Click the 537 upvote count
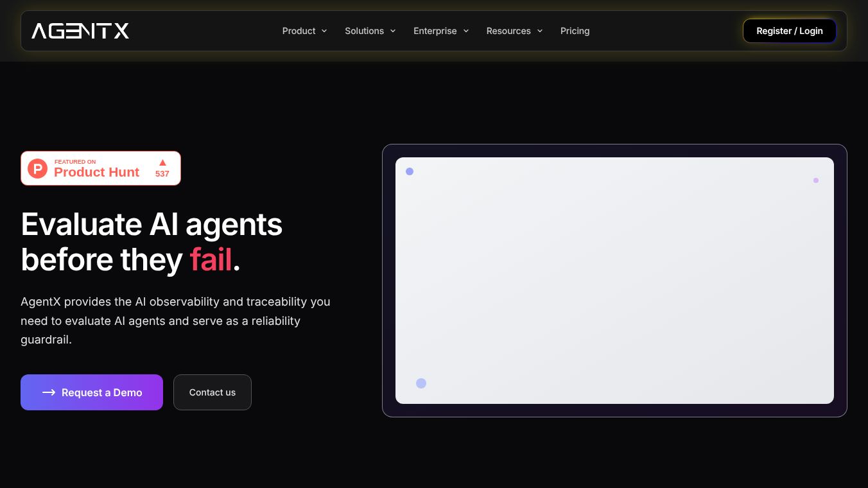This screenshot has height=488, width=868. [162, 174]
